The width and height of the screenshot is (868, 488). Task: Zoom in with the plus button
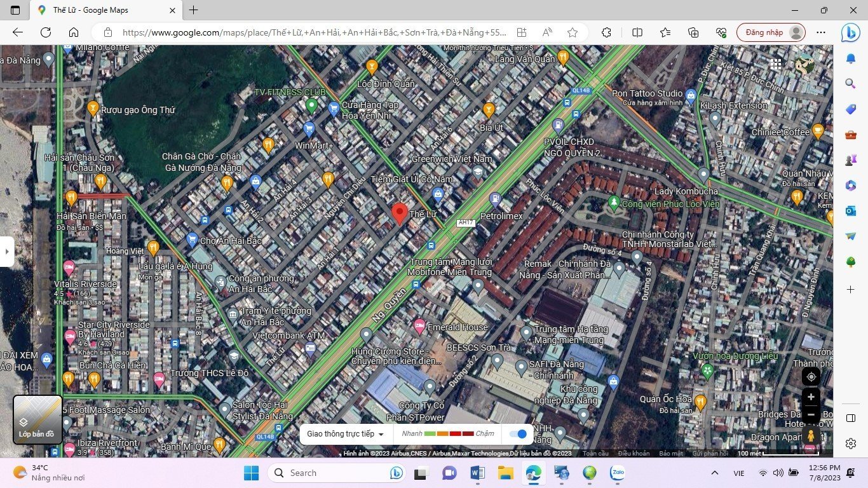pos(811,397)
